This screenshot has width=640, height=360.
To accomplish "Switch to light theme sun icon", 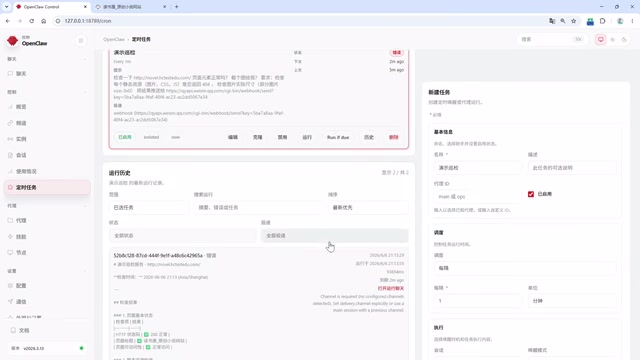I will tap(612, 40).
